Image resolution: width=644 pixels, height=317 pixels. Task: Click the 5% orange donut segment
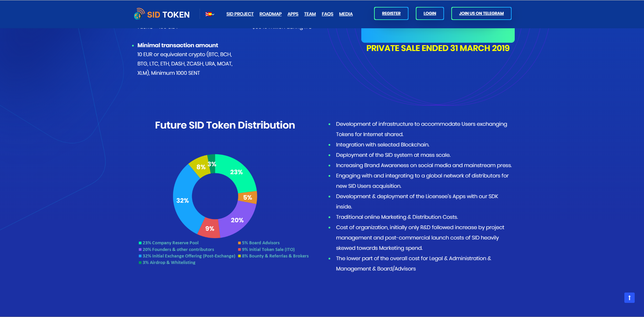248,197
